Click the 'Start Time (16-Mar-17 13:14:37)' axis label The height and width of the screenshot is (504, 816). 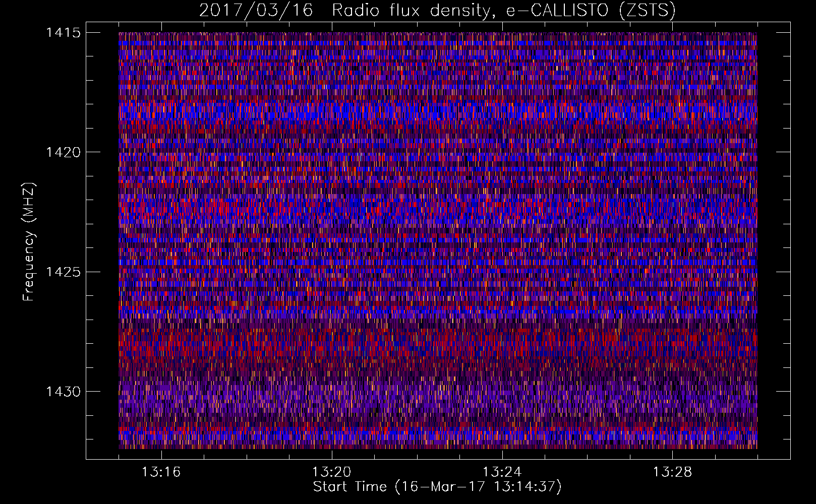(x=437, y=487)
